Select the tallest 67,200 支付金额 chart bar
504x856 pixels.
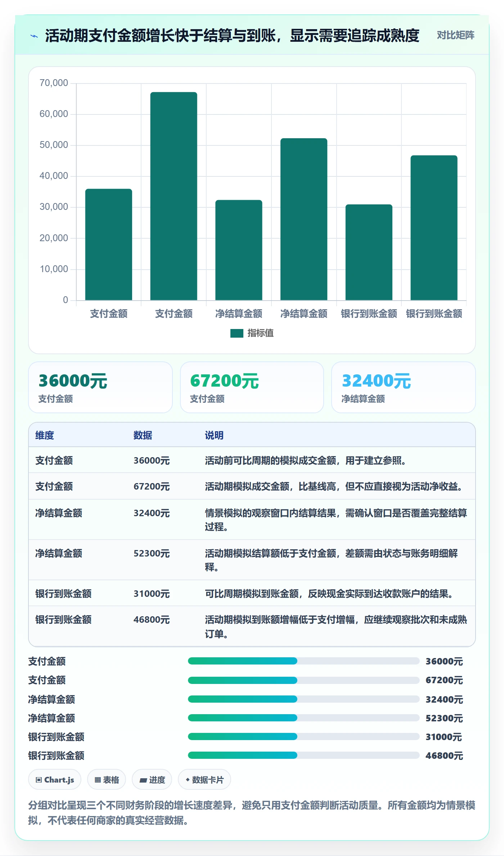[174, 196]
